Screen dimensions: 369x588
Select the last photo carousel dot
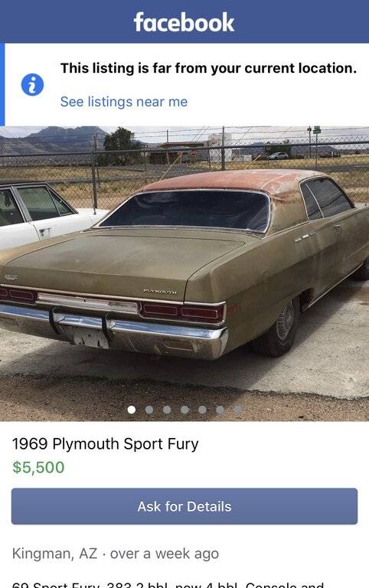coord(238,410)
